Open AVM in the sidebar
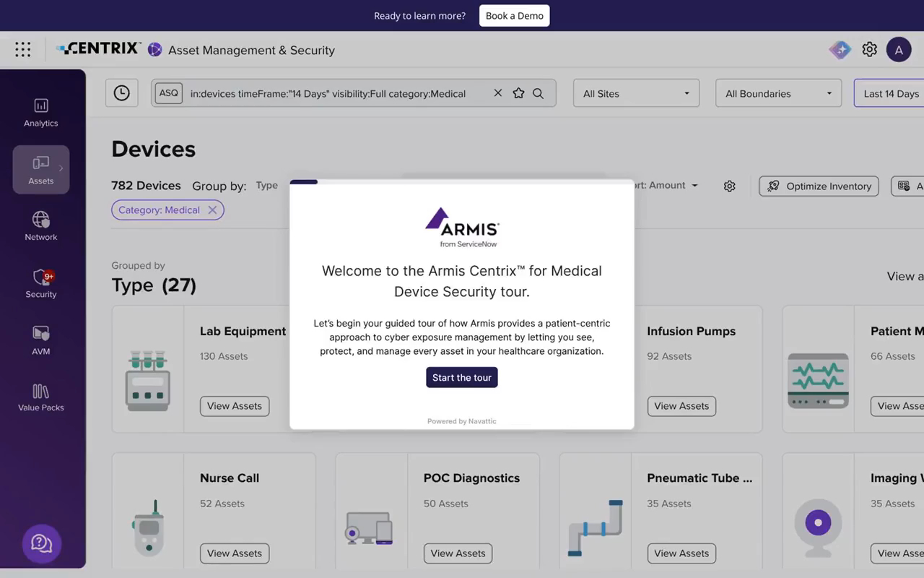The image size is (924, 578). coord(41,340)
